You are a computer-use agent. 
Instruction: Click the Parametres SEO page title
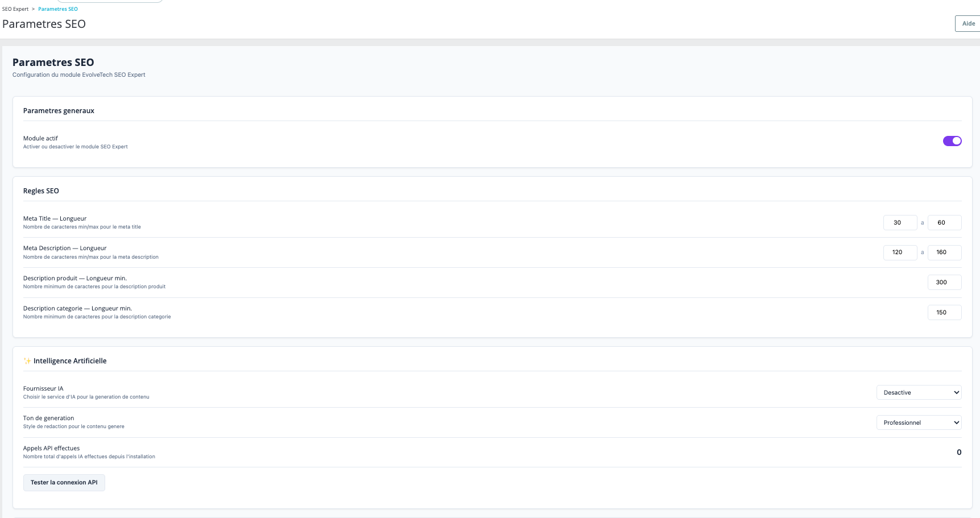pos(44,24)
